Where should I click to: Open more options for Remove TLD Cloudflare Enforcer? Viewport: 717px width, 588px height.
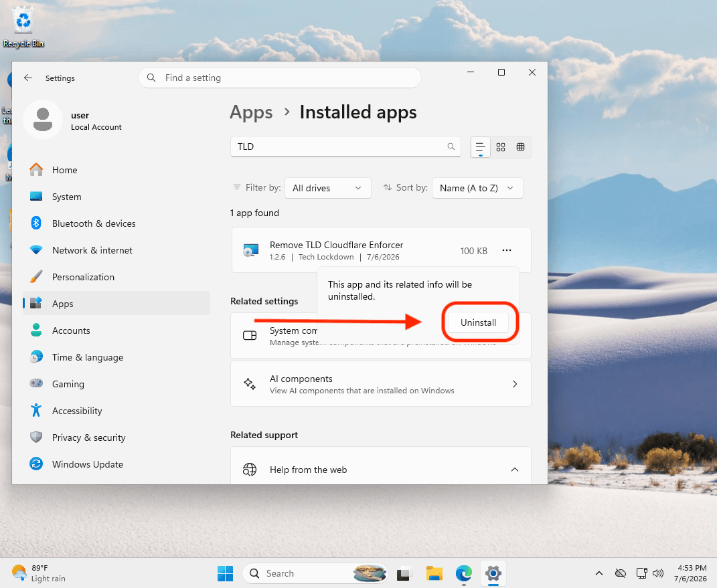point(507,250)
